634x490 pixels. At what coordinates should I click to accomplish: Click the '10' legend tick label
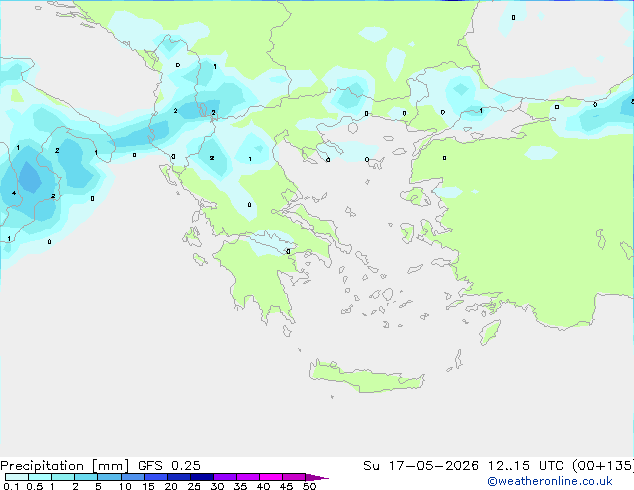[x=125, y=486]
